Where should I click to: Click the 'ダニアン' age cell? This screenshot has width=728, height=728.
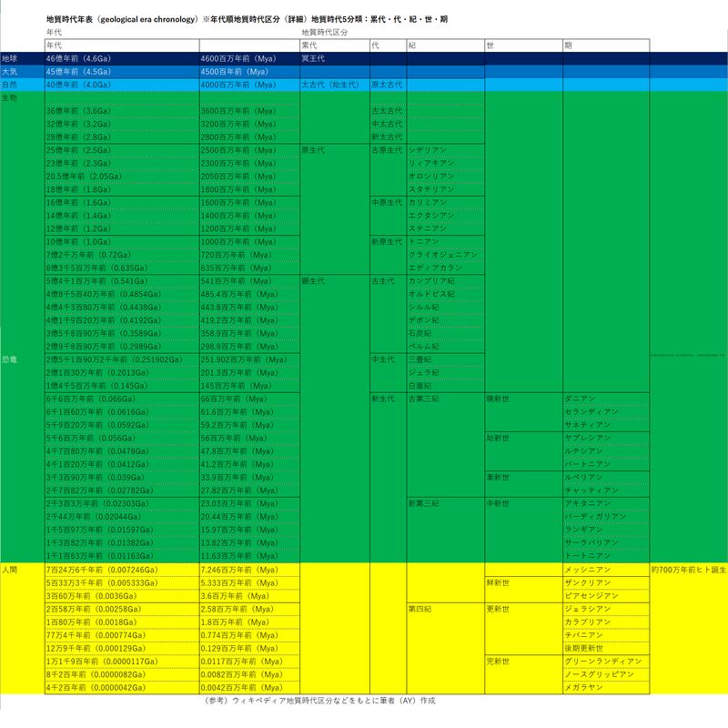pyautogui.click(x=580, y=399)
